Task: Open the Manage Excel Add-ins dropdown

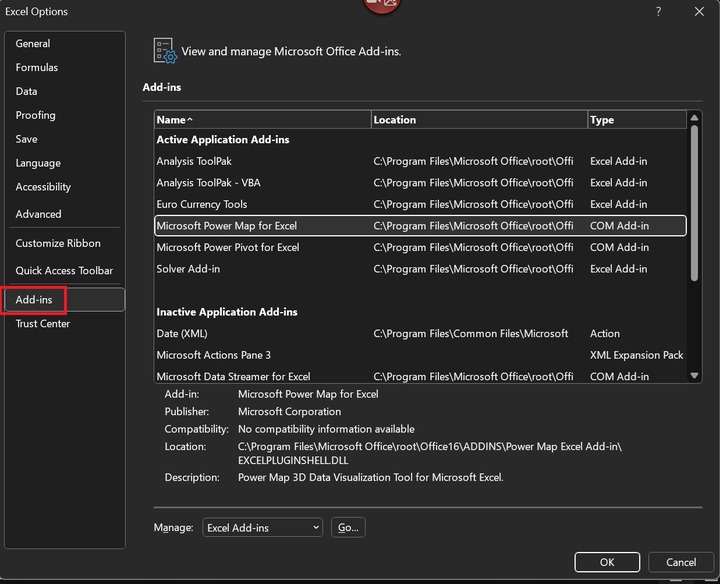Action: [263, 527]
